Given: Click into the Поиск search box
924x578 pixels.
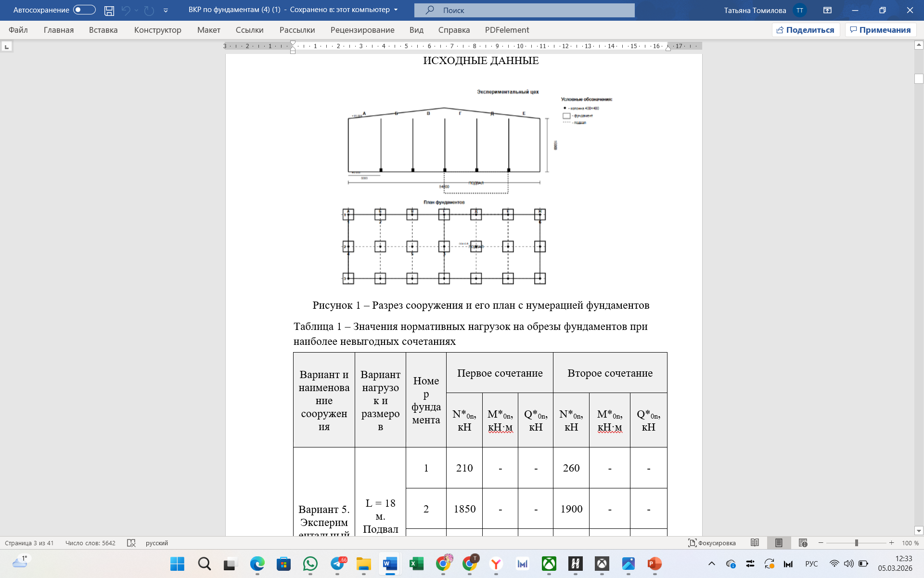Looking at the screenshot, I should pos(525,10).
